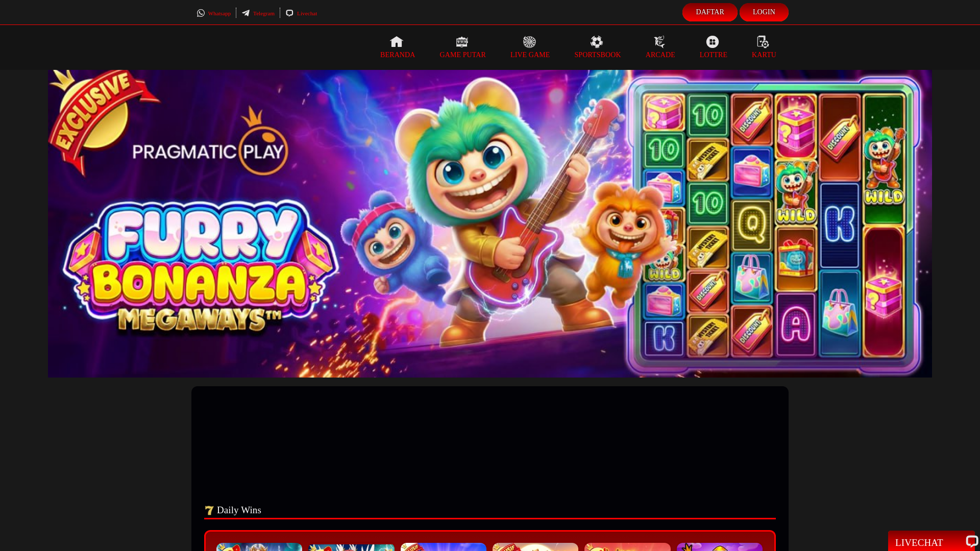Click the LOGIN button
Viewport: 980px width, 551px height.
(764, 12)
